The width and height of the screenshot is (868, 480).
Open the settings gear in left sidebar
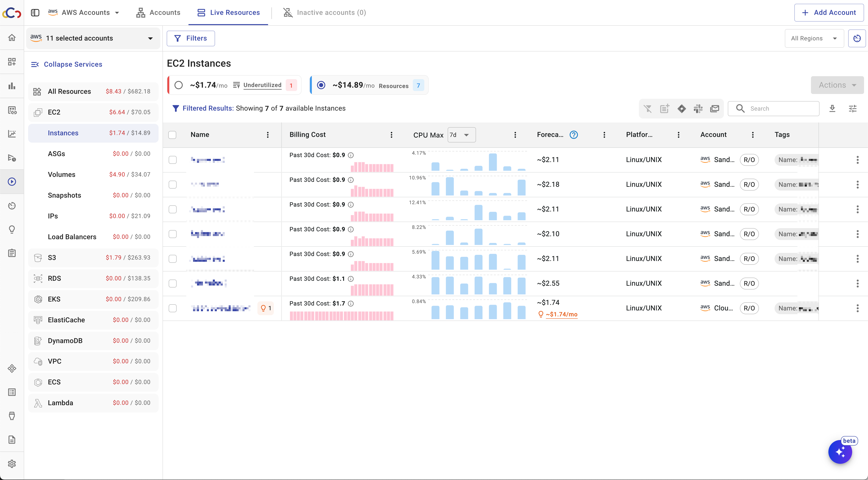pyautogui.click(x=12, y=464)
